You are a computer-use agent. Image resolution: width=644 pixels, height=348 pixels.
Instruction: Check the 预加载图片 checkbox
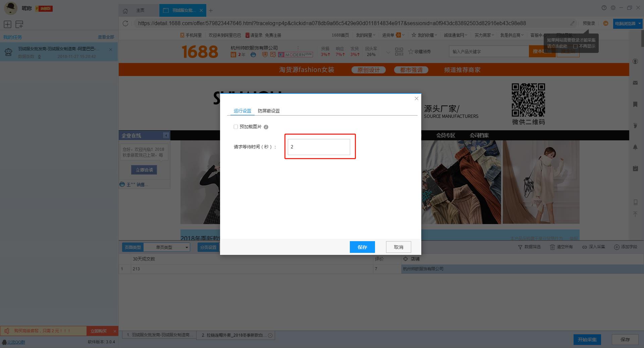click(235, 127)
